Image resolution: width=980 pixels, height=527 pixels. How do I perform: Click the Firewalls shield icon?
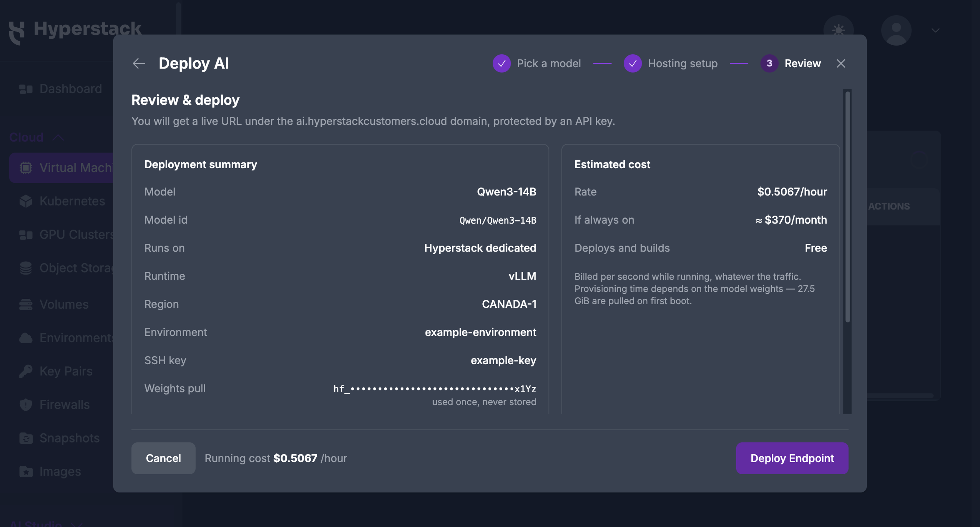coord(26,405)
